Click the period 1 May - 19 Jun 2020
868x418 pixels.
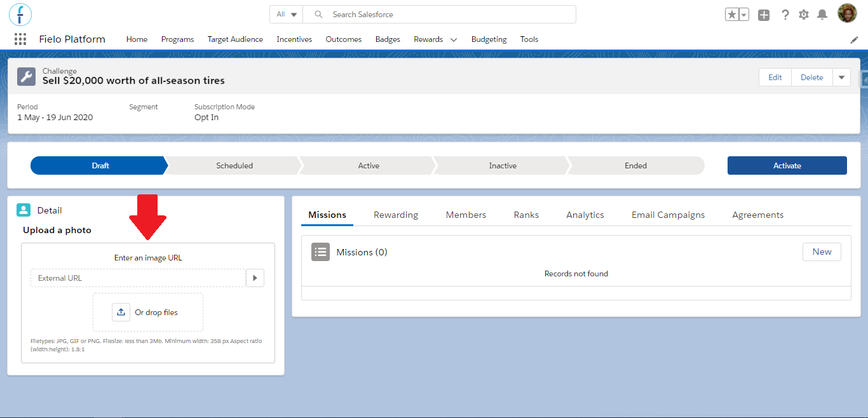coord(55,118)
